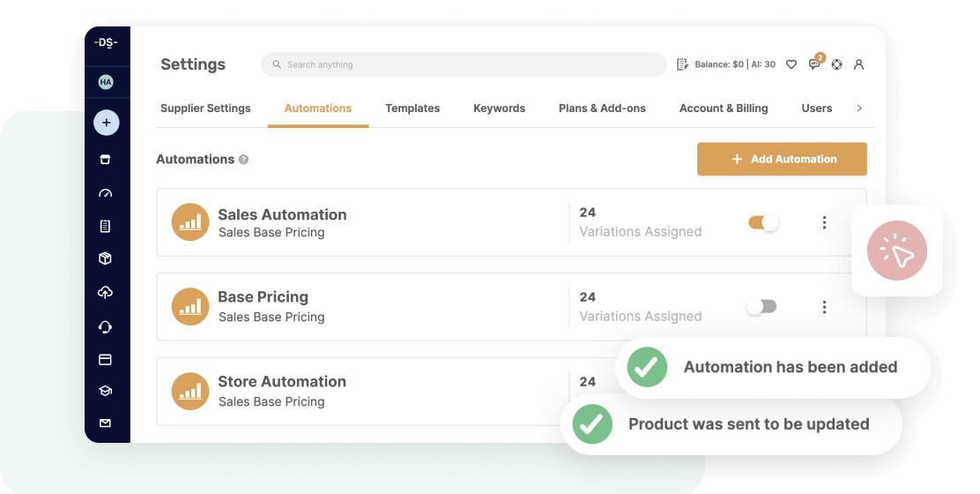Click the heart favorites icon in the header

(791, 64)
